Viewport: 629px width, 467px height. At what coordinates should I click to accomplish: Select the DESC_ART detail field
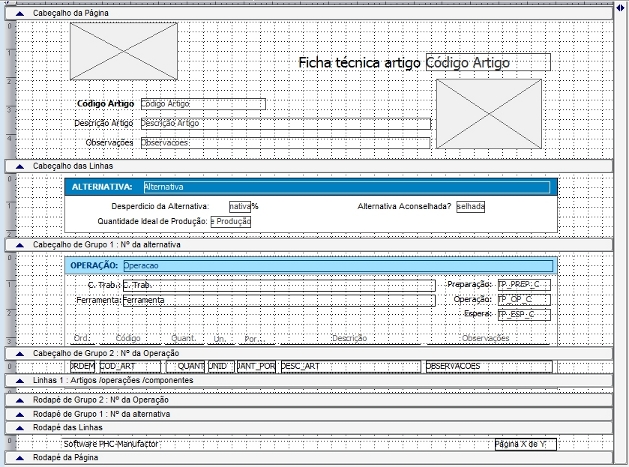pos(351,366)
